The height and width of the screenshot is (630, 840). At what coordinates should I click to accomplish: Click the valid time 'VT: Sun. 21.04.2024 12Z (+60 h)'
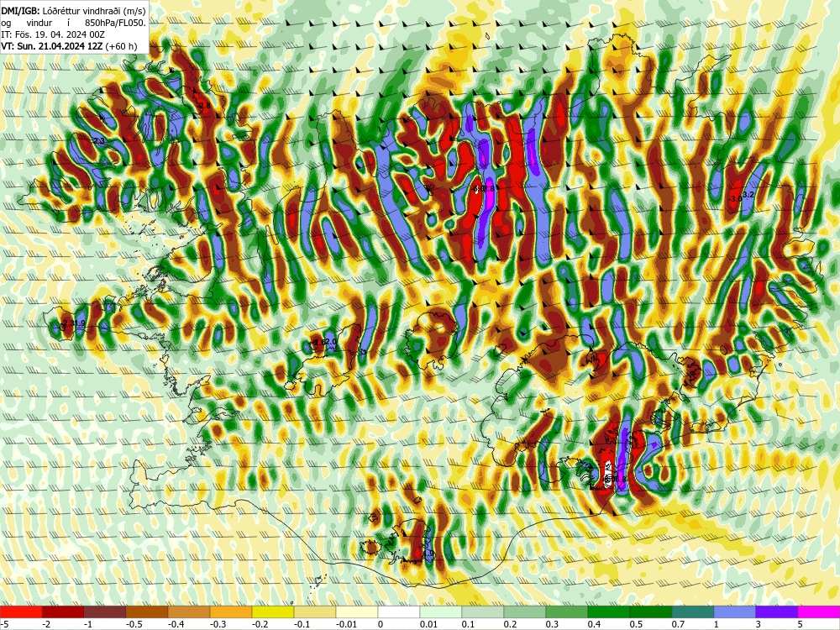(69, 46)
